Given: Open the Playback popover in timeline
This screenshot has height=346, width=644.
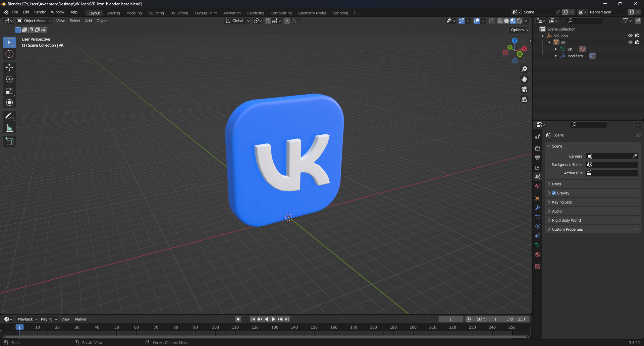Looking at the screenshot, I should point(27,319).
